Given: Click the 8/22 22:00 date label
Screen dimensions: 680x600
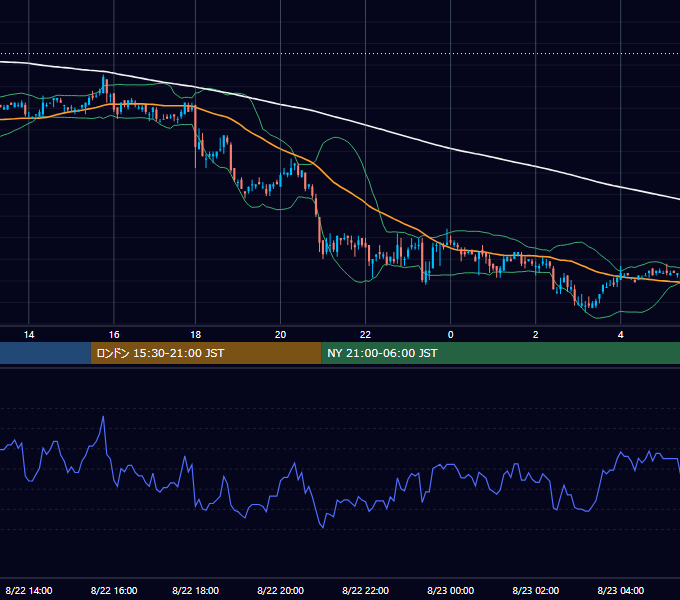Looking at the screenshot, I should click(x=366, y=590).
